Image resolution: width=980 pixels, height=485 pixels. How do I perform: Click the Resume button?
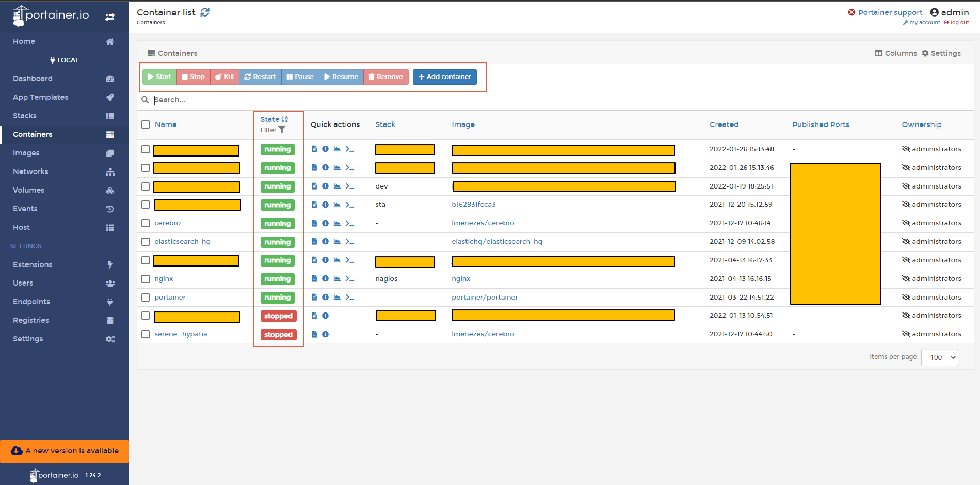coord(341,77)
